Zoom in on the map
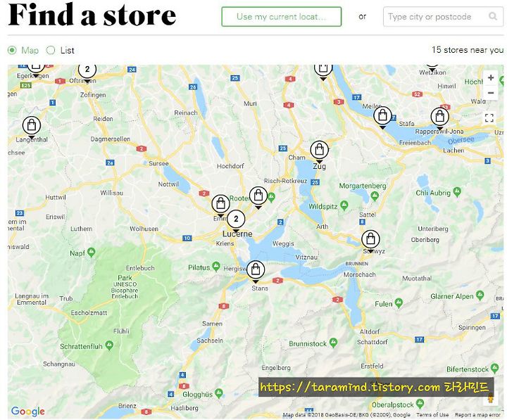 coord(491,77)
